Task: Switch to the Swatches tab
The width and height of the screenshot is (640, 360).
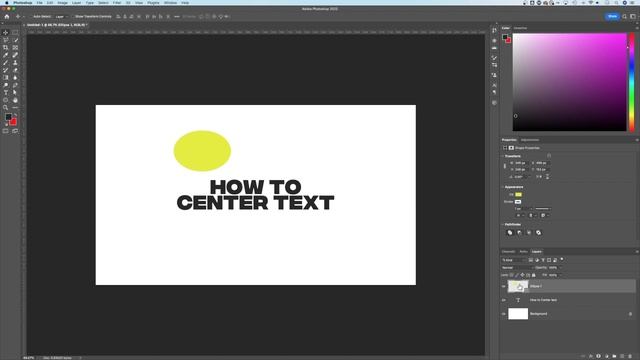Action: 520,28
